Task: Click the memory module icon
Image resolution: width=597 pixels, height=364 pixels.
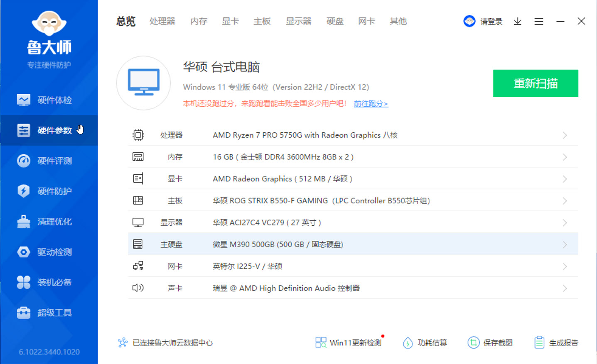Action: [138, 157]
